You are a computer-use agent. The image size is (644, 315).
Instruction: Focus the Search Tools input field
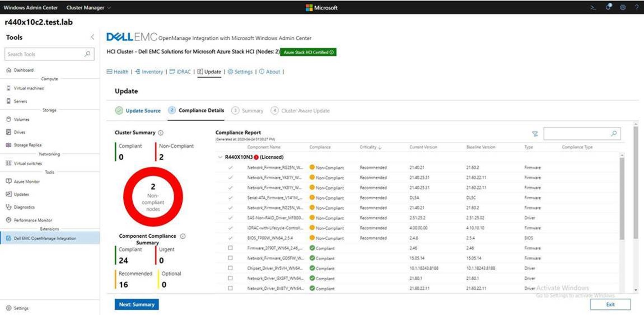49,54
